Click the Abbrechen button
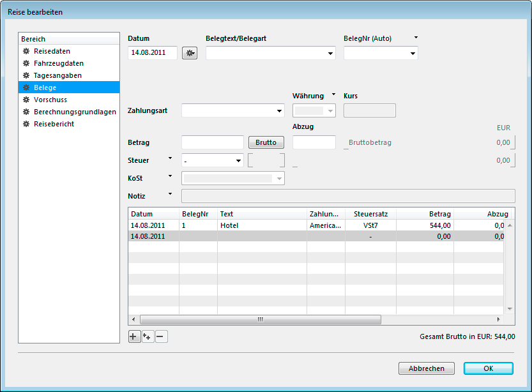532x392 pixels. 426,368
